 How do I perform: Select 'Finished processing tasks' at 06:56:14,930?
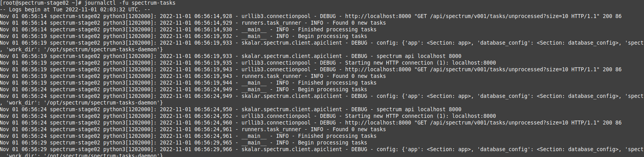tap(337, 29)
